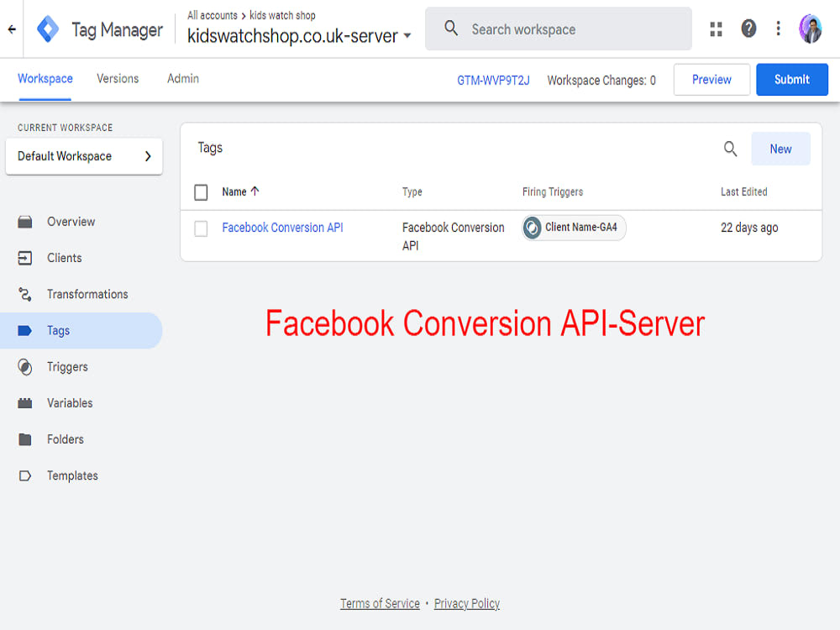Screen dimensions: 840x630
Task: Click the Preview button
Action: tap(711, 80)
